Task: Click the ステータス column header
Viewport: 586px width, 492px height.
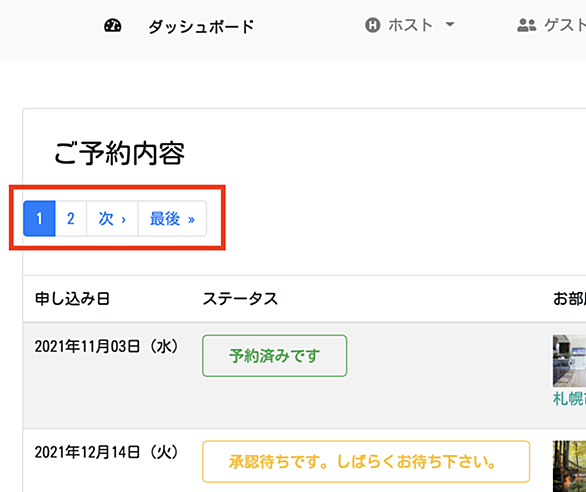Action: pyautogui.click(x=240, y=299)
